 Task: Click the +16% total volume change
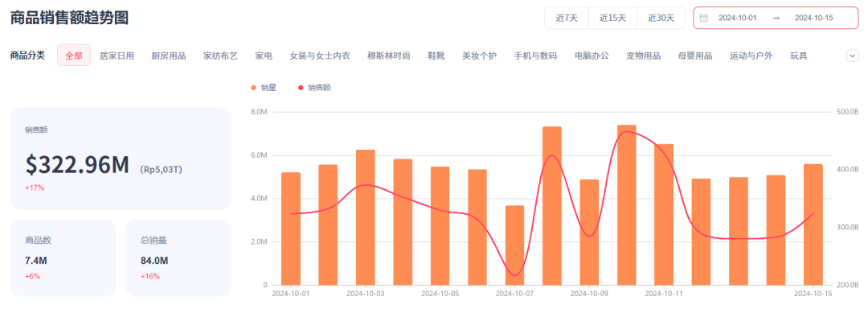(x=150, y=276)
